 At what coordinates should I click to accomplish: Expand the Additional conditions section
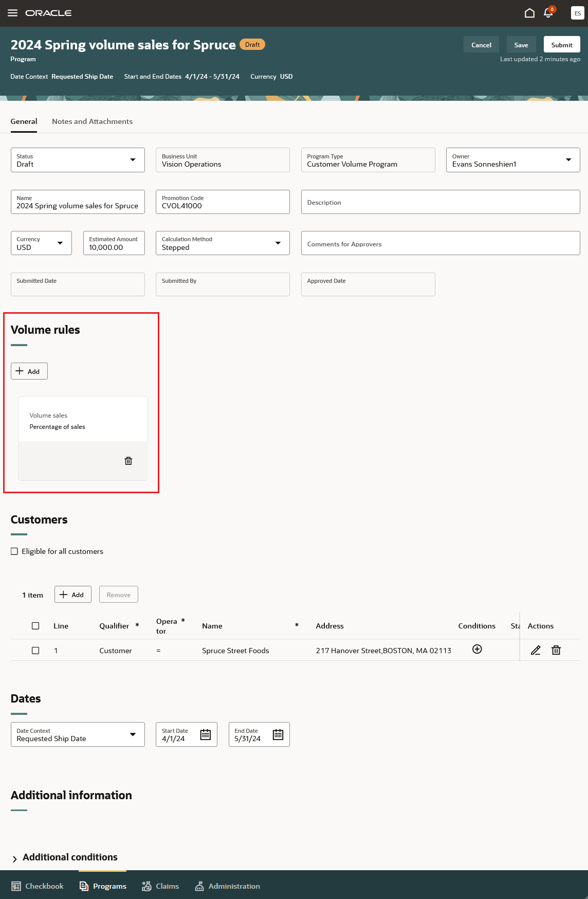pos(14,859)
